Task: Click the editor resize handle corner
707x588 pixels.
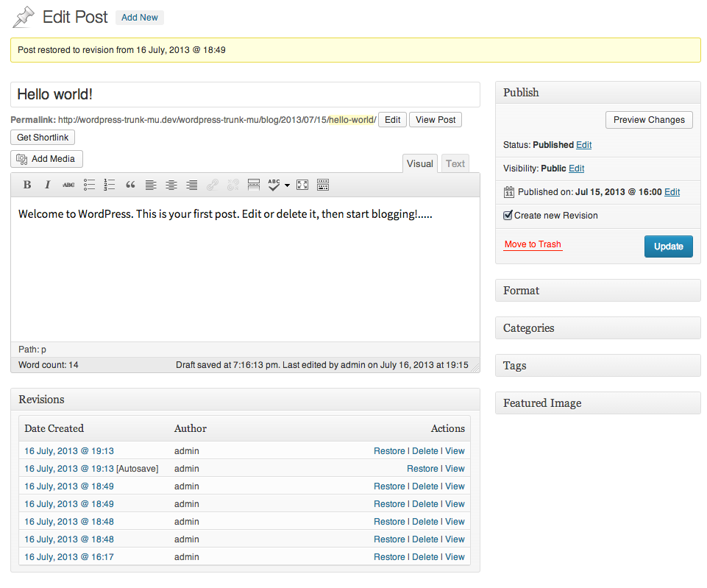Action: click(475, 368)
